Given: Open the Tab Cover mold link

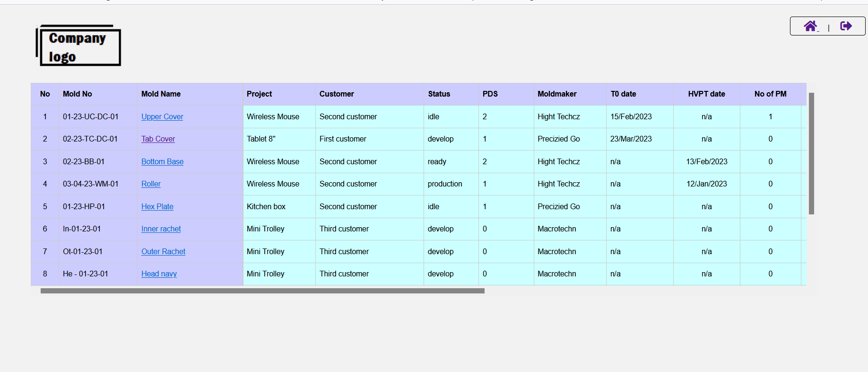Looking at the screenshot, I should (x=158, y=139).
